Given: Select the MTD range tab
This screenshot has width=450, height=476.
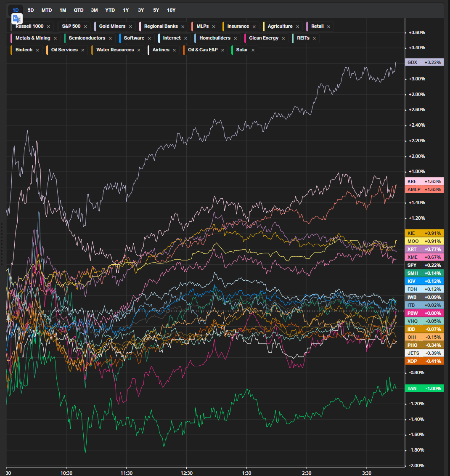Looking at the screenshot, I should pos(47,10).
